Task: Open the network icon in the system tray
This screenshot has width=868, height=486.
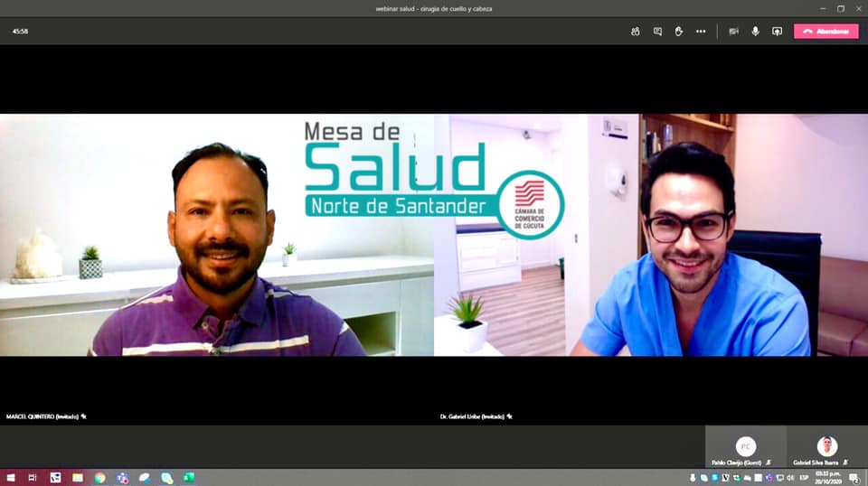Action: tap(780, 478)
